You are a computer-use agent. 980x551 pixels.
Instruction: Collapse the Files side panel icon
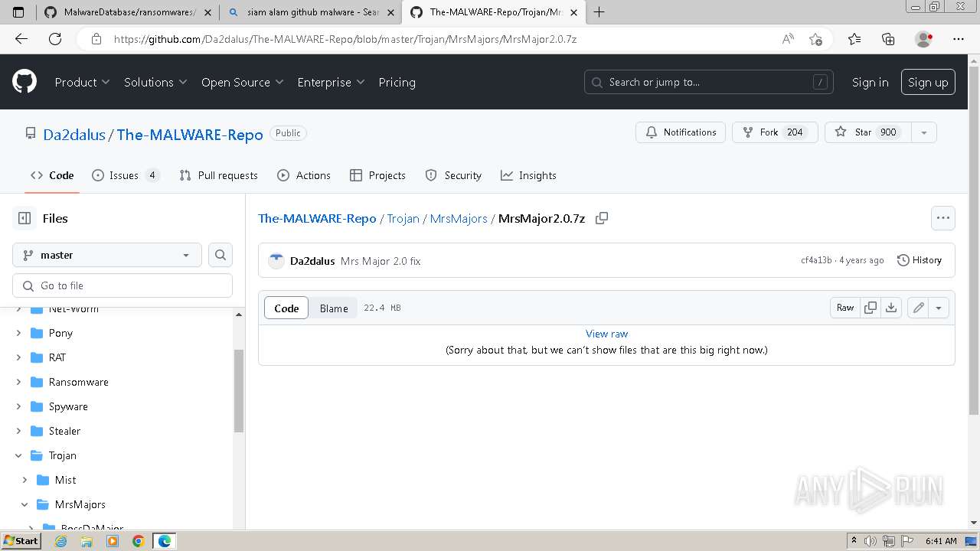click(x=24, y=218)
